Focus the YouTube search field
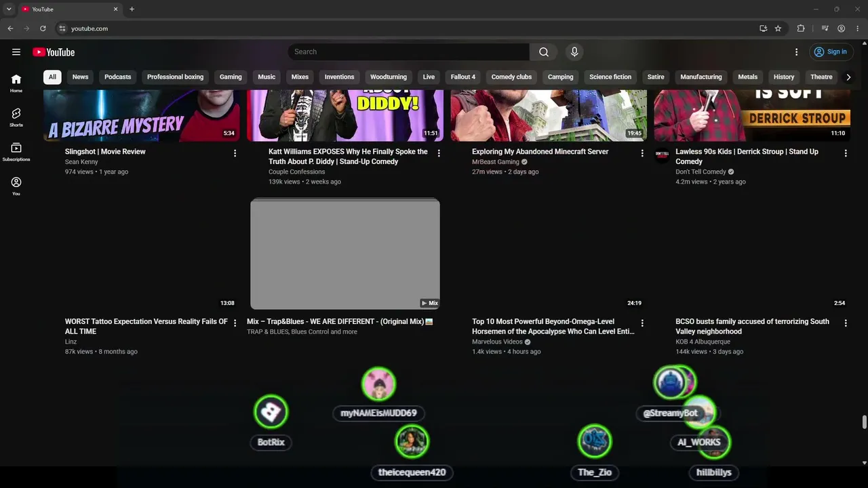The height and width of the screenshot is (488, 868). click(x=409, y=52)
